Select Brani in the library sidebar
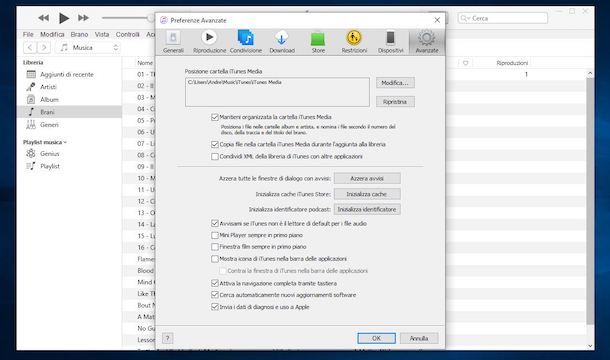 [70, 112]
